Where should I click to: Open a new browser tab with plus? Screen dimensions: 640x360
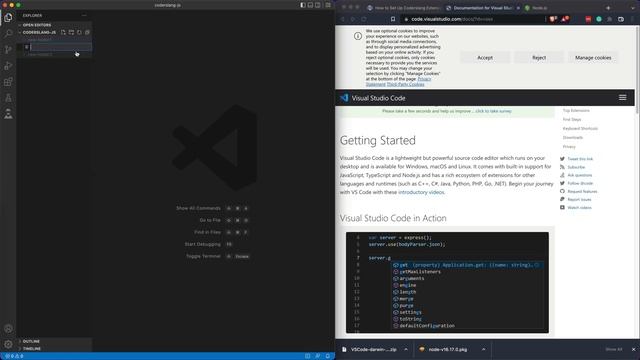(x=608, y=8)
